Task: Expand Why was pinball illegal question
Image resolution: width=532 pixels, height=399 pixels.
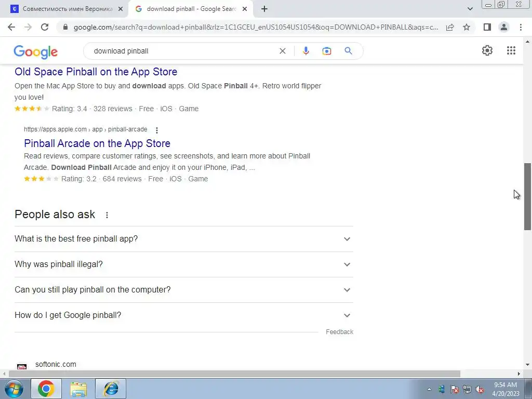Action: [184, 264]
